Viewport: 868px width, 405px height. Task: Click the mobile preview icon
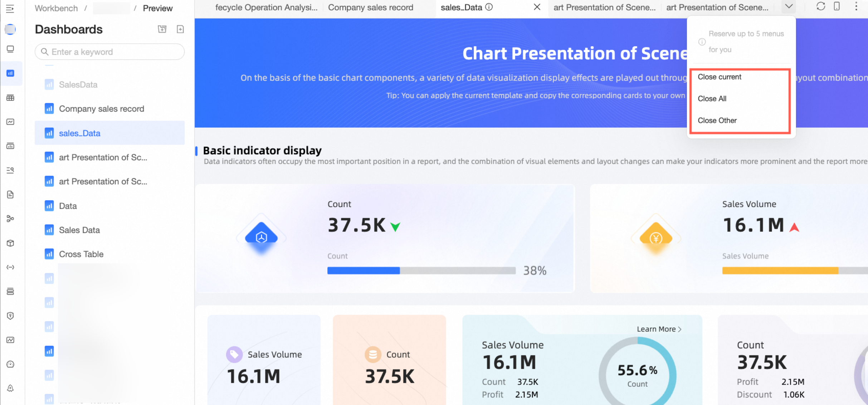837,6
